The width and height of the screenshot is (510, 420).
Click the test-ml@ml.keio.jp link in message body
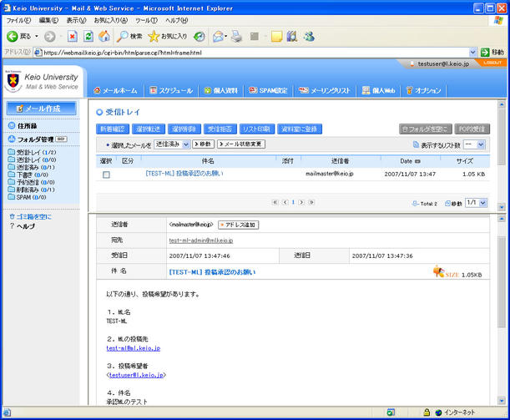coord(133,347)
